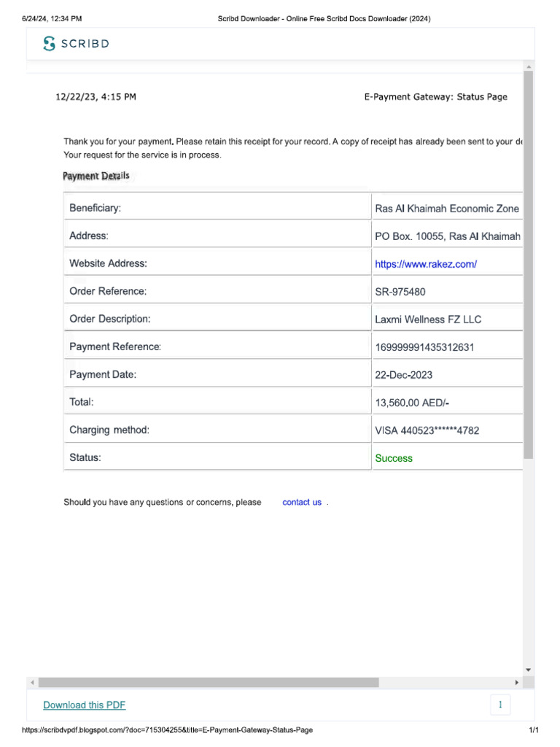The height and width of the screenshot is (747, 560).
Task: Select page number 1 button
Action: pyautogui.click(x=500, y=705)
